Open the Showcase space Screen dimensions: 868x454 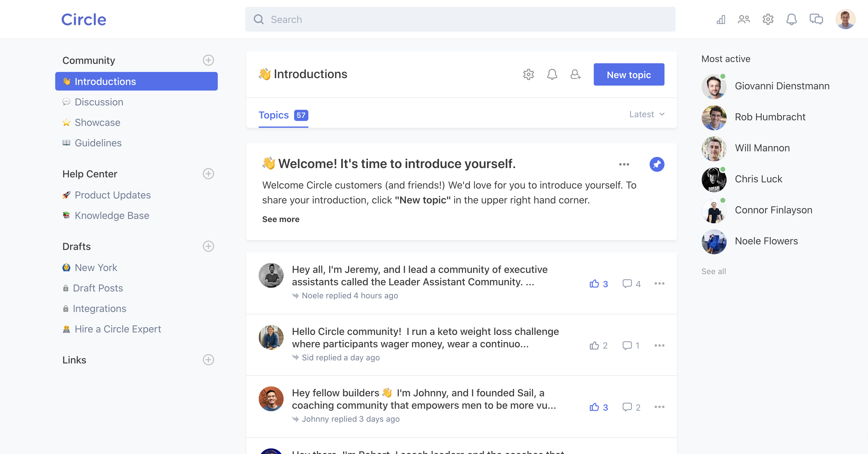pyautogui.click(x=91, y=122)
